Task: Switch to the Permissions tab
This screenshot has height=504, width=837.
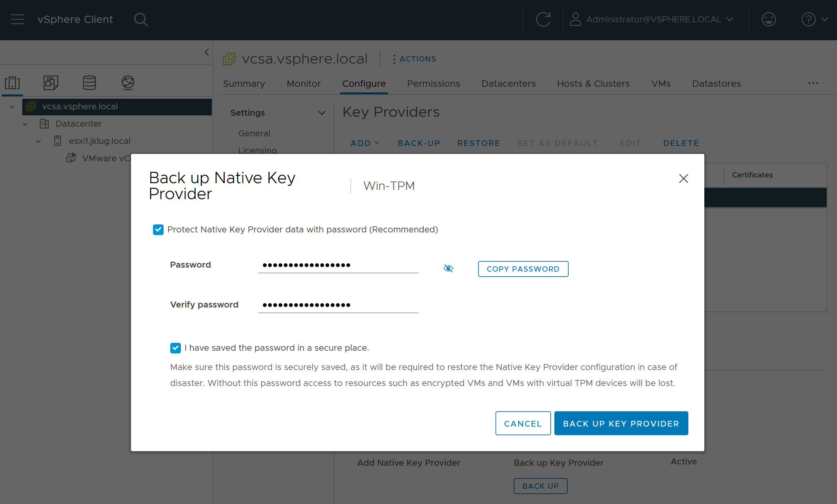Action: (x=433, y=83)
